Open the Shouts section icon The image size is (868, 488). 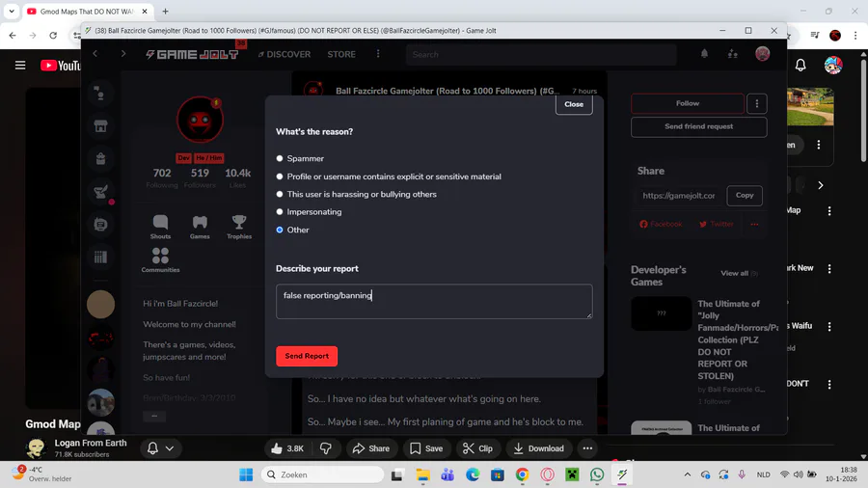click(160, 227)
